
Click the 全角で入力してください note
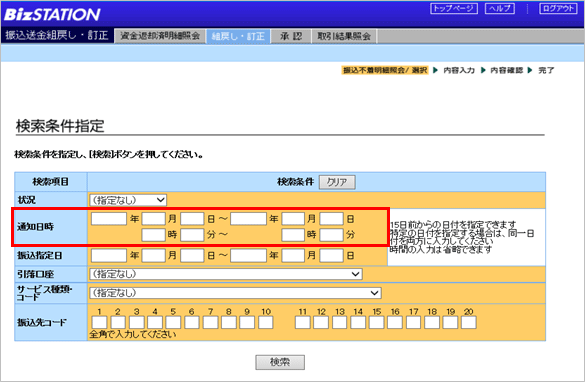[x=132, y=334]
